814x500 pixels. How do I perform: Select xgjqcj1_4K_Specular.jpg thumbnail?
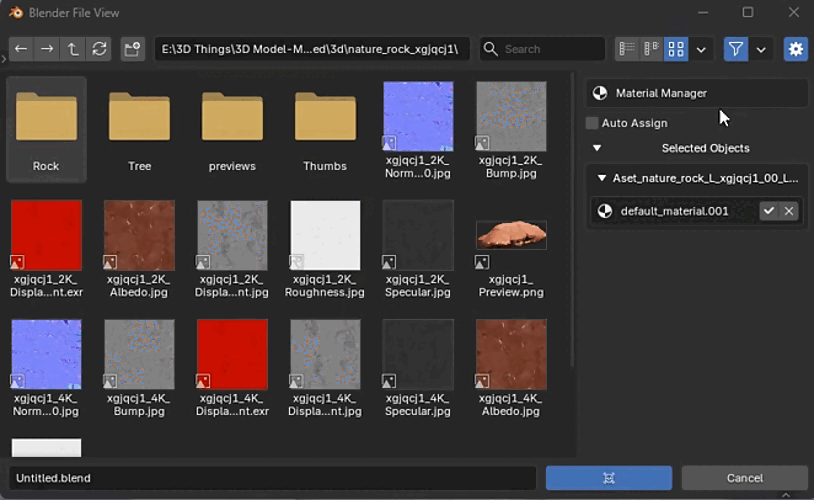click(418, 354)
